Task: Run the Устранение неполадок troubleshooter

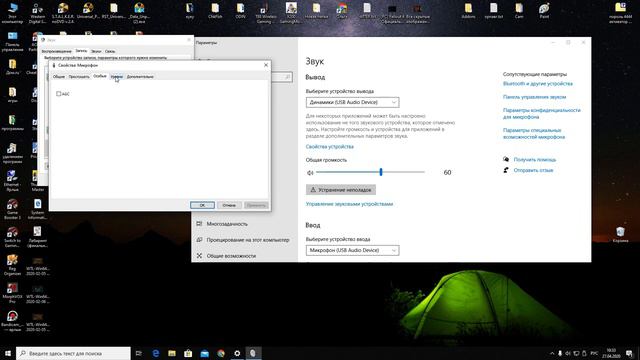Action: tap(341, 190)
